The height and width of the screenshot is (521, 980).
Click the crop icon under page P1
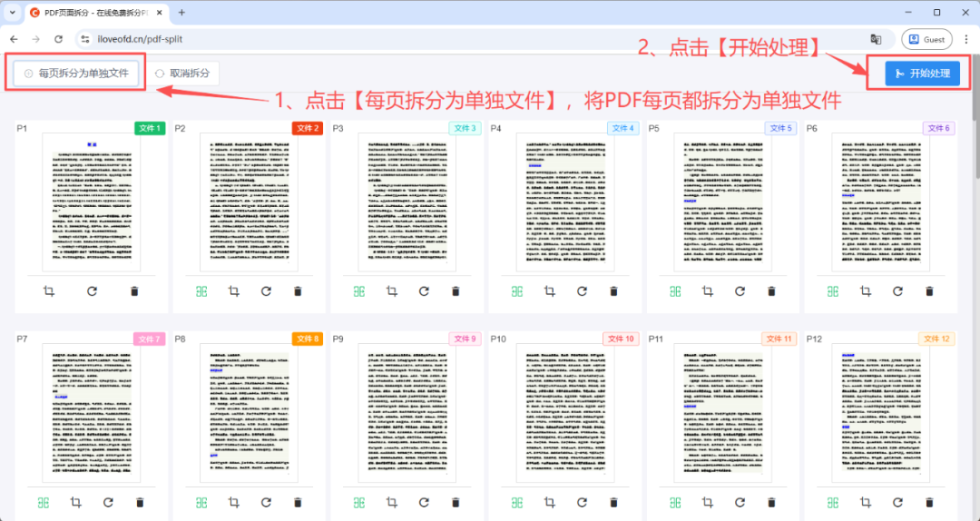(x=49, y=290)
